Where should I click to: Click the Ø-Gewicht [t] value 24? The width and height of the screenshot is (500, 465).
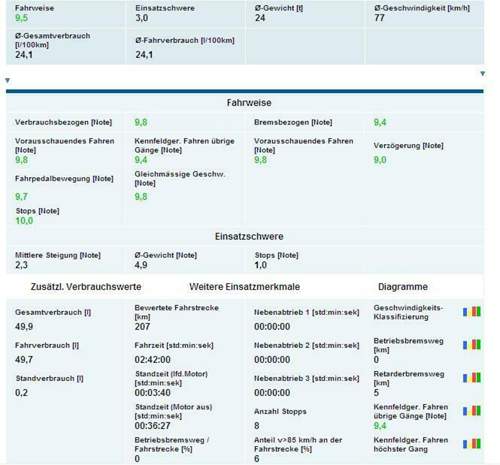coord(260,18)
